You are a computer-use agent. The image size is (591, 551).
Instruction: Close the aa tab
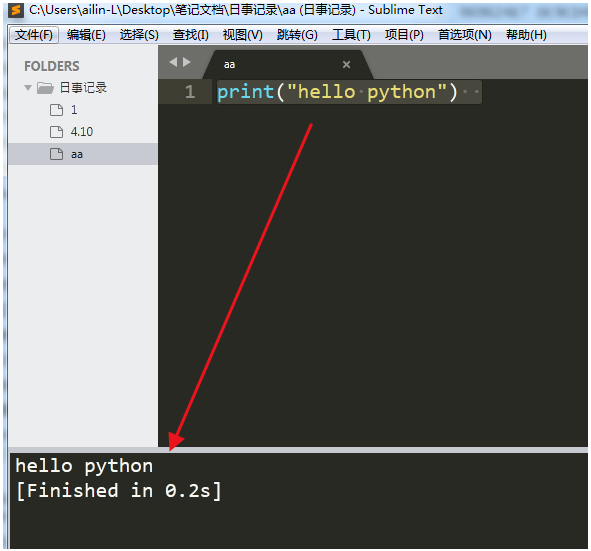pyautogui.click(x=346, y=64)
